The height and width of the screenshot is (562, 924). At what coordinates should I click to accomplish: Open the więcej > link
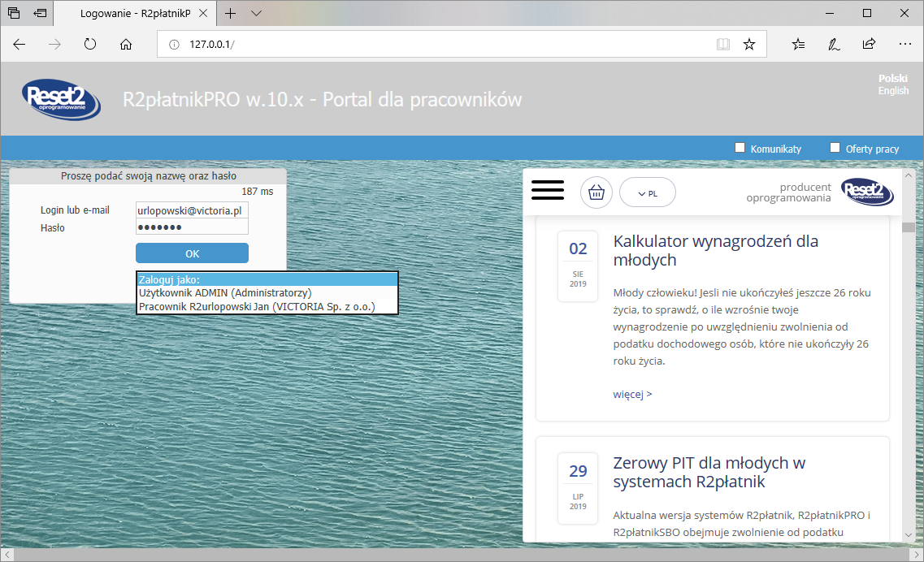point(632,394)
